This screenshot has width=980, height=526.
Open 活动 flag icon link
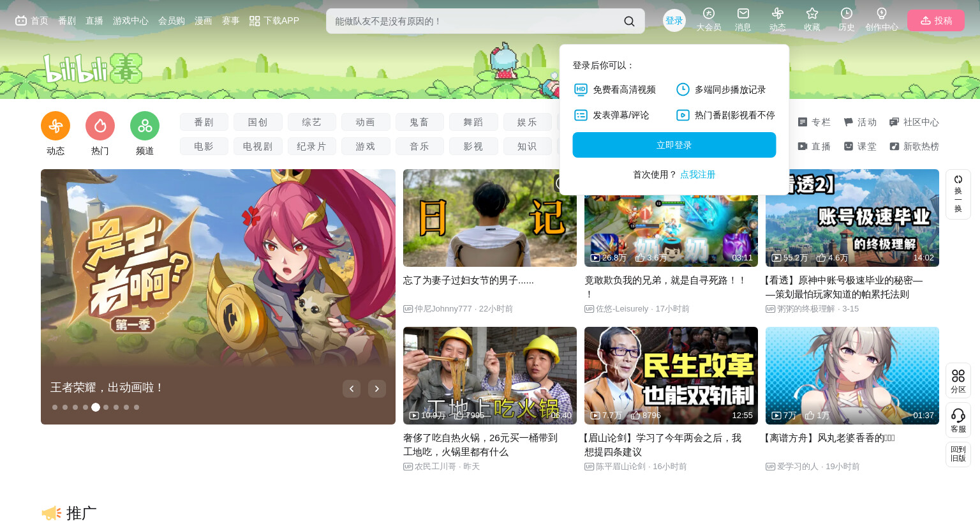860,122
